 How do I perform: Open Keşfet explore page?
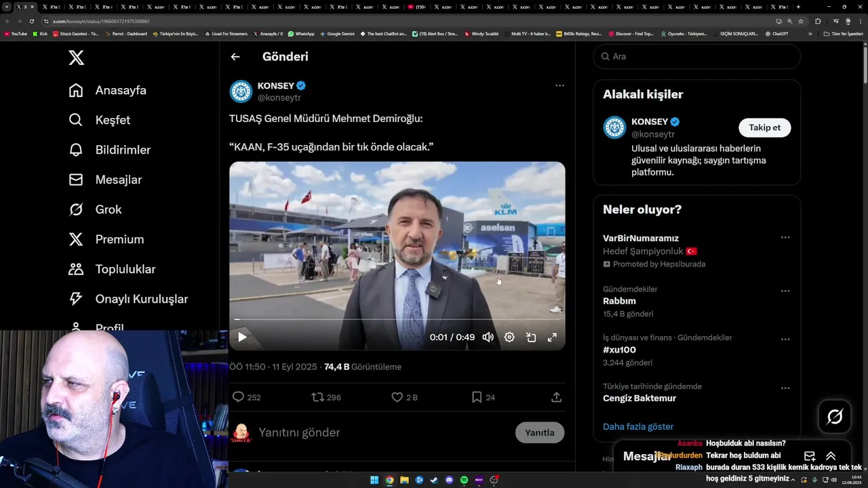(100, 120)
